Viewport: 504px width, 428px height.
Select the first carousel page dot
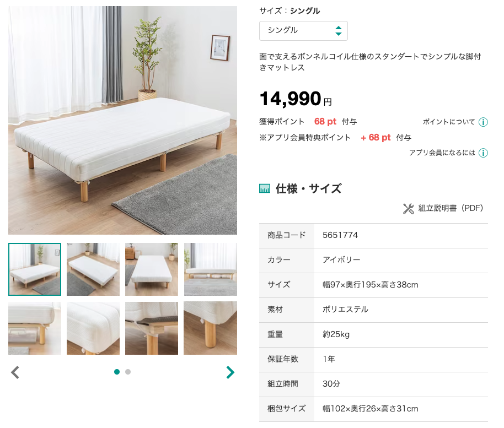[117, 372]
